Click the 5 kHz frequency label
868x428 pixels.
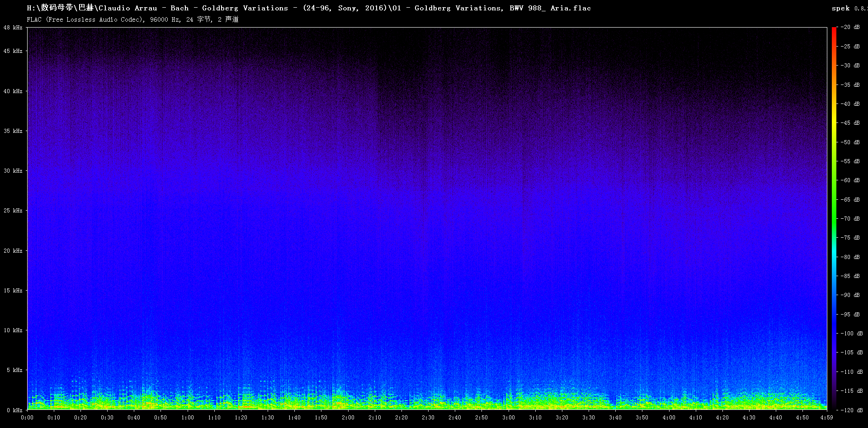pyautogui.click(x=14, y=370)
